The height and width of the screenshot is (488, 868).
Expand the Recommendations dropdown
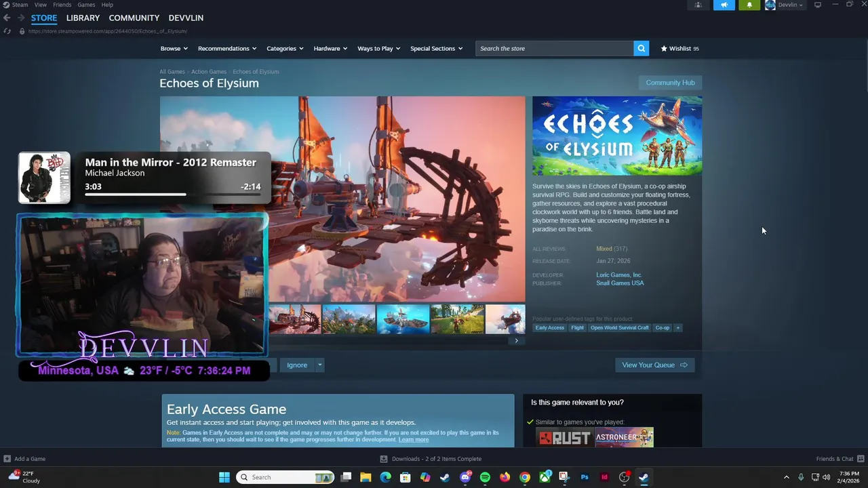[x=227, y=48]
